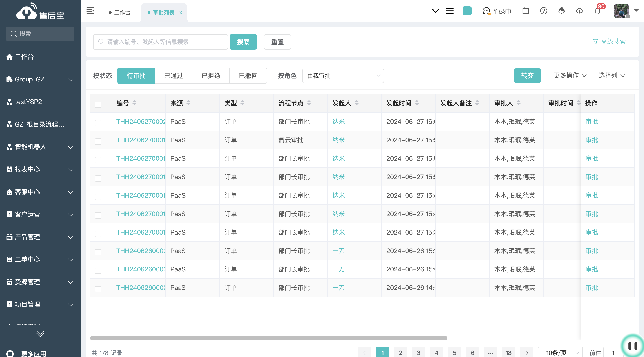The image size is (644, 357).
Task: Open the 高级搜索 link
Action: coord(613,41)
